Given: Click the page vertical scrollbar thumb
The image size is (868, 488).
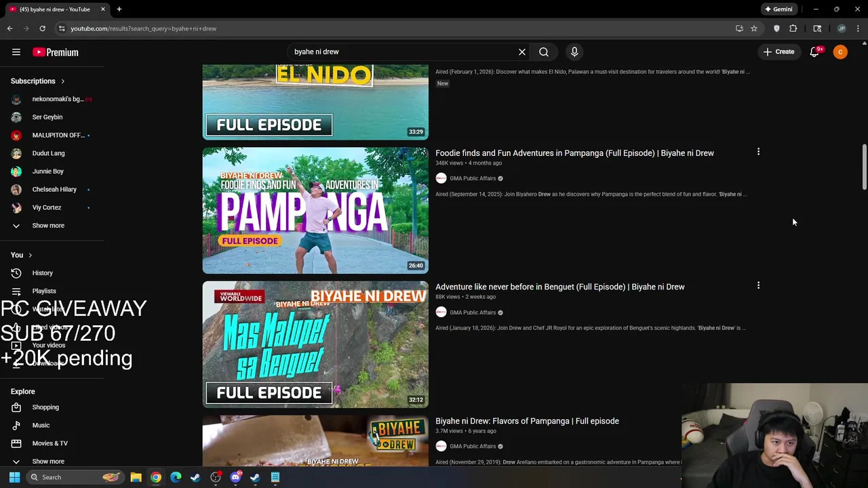Looking at the screenshot, I should (864, 167).
